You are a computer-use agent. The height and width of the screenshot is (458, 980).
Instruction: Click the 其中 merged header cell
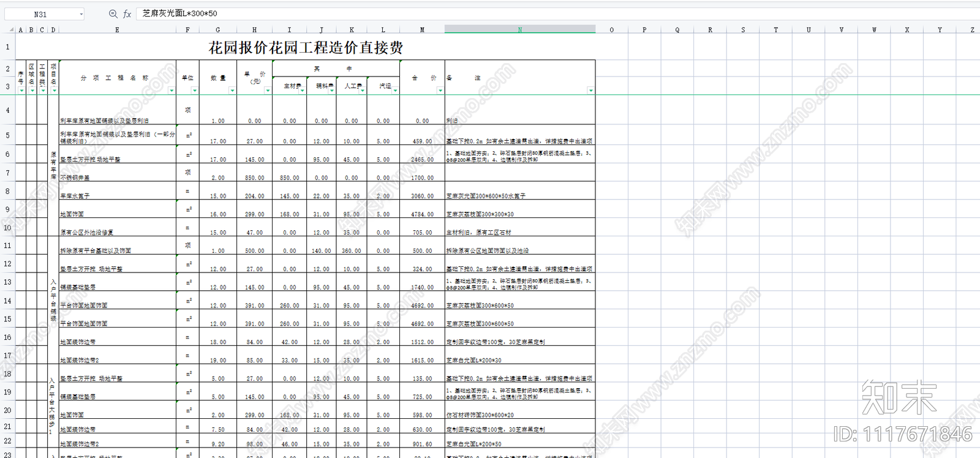pyautogui.click(x=336, y=69)
